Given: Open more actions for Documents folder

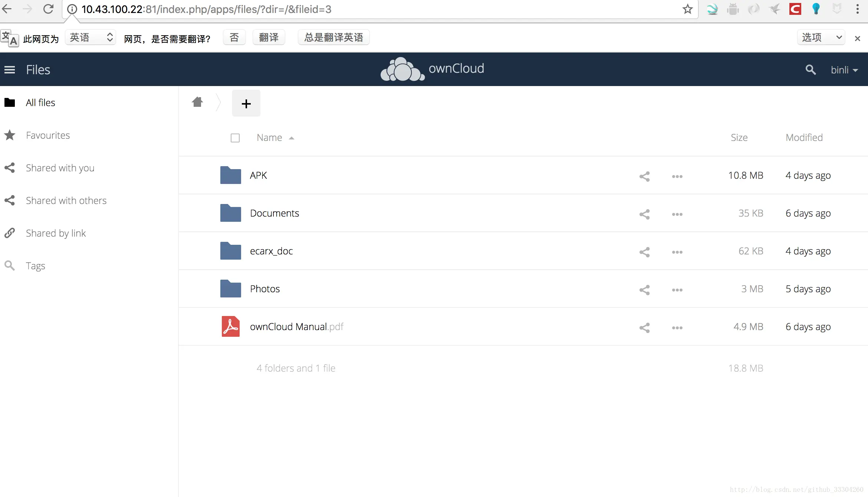Looking at the screenshot, I should point(677,214).
